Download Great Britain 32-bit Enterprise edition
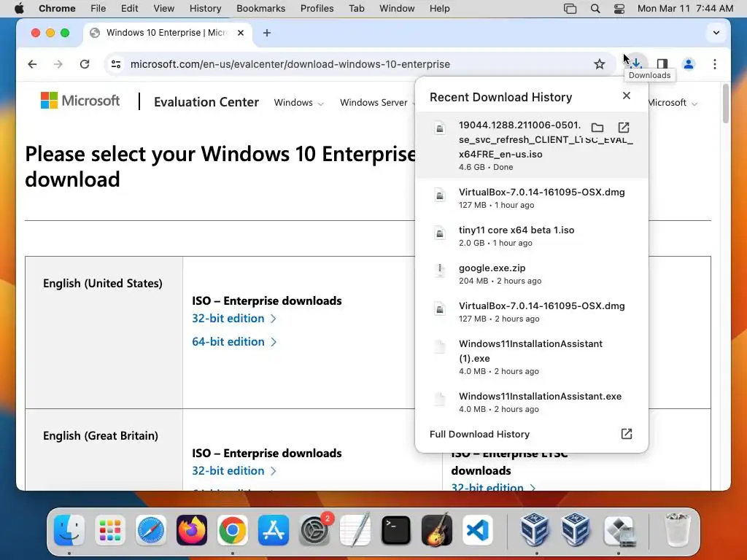The image size is (747, 560). (x=234, y=470)
